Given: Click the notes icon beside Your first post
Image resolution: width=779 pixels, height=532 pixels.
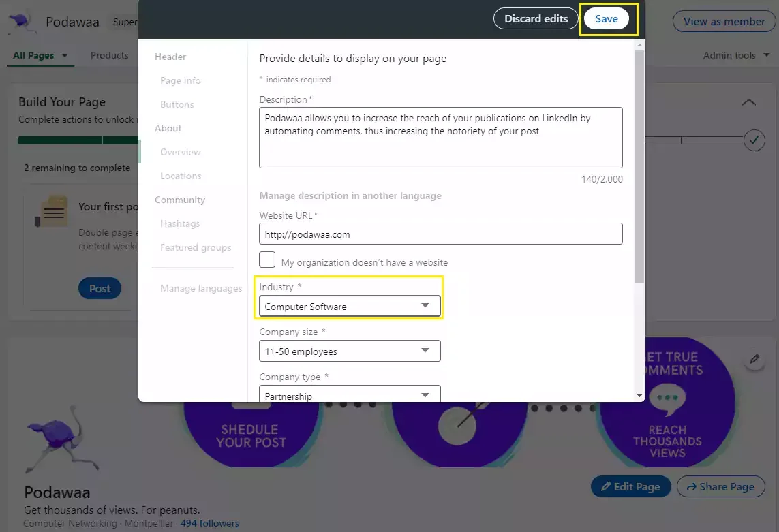Looking at the screenshot, I should coord(51,211).
